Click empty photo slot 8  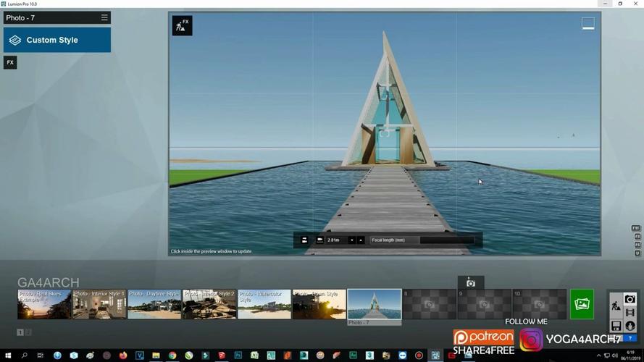(430, 304)
